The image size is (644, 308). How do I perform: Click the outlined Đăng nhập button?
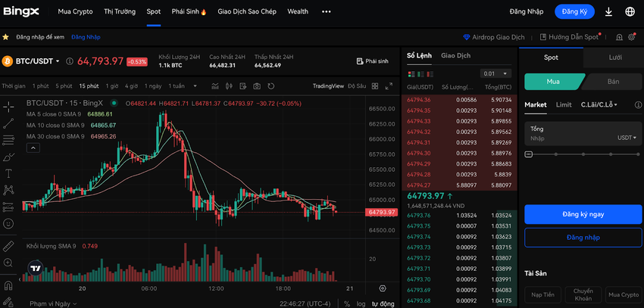tap(583, 238)
